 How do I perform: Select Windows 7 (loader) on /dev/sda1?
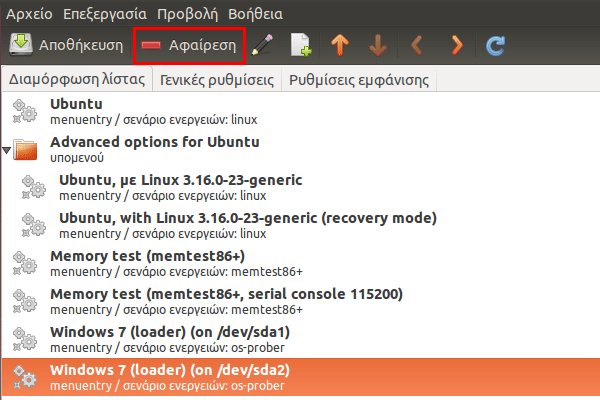[301, 339]
